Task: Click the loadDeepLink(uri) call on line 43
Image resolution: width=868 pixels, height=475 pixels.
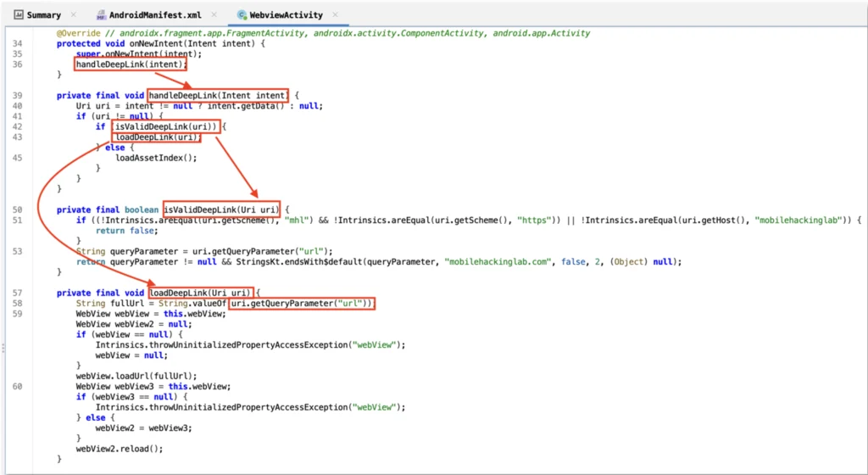Action: click(156, 137)
